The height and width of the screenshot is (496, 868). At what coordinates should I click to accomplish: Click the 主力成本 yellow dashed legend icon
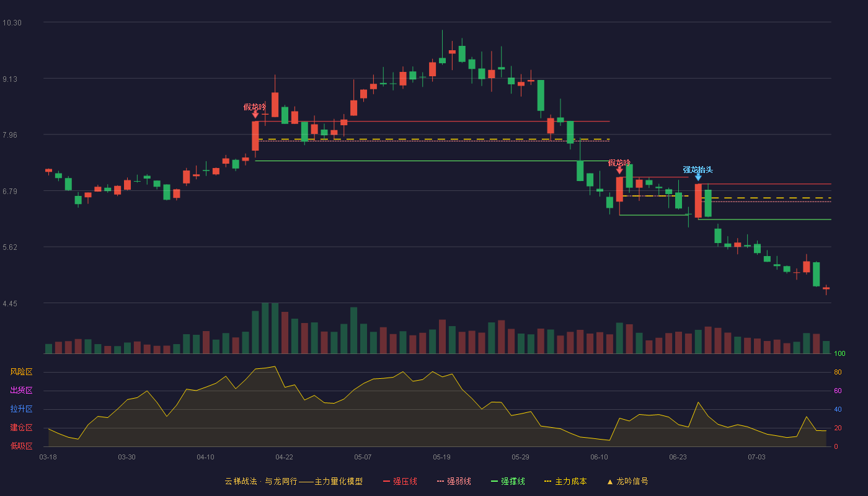pos(547,481)
